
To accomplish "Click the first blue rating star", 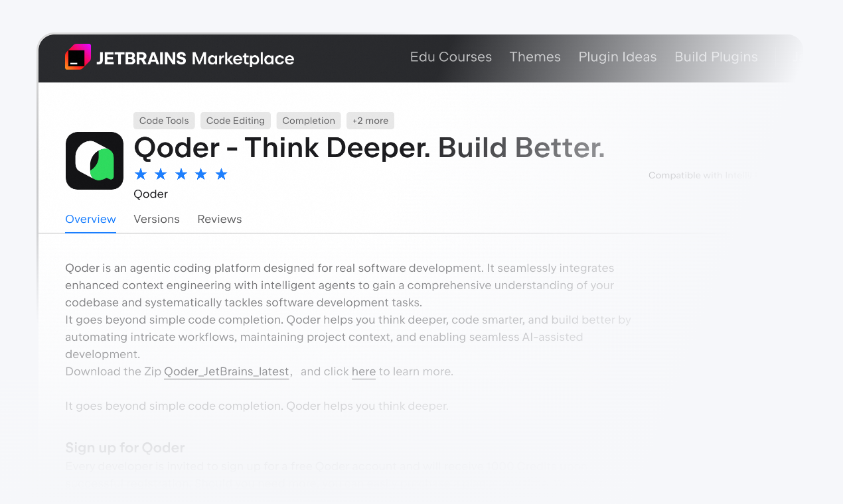I will tap(140, 174).
